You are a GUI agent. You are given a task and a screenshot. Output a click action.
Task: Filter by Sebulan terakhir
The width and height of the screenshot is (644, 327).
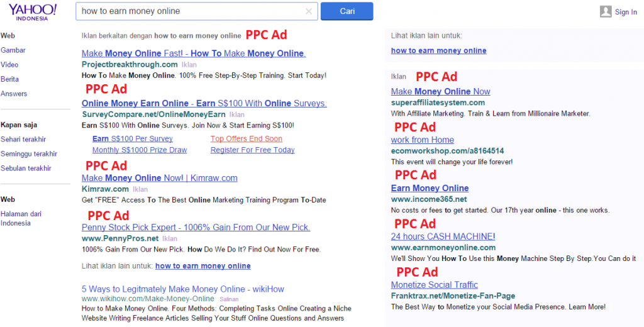pyautogui.click(x=27, y=169)
